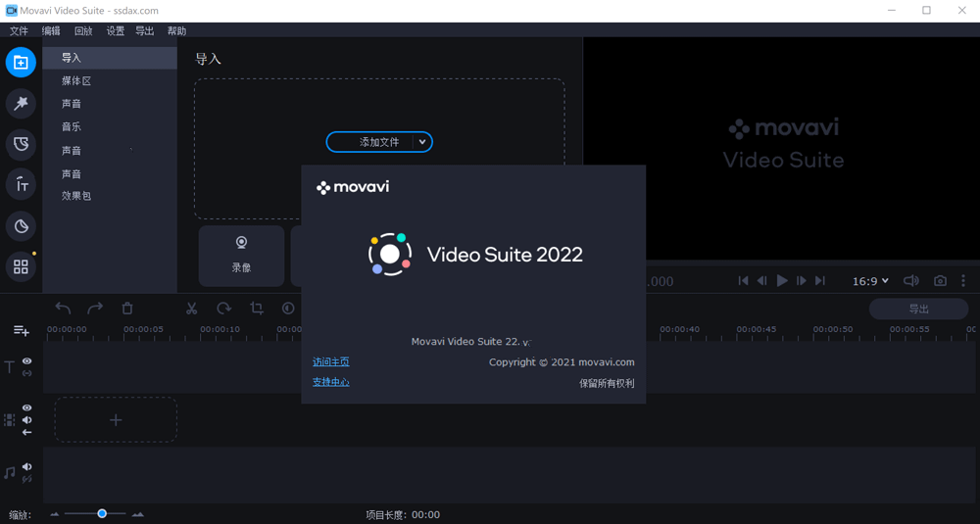Expand the Add Files dropdown arrow
The image size is (980, 524).
(422, 142)
